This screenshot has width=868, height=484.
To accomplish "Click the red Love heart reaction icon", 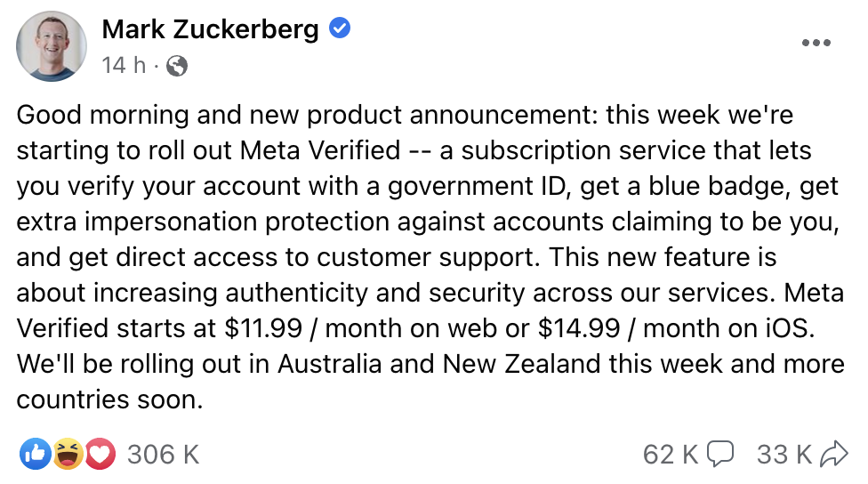I will point(100,455).
